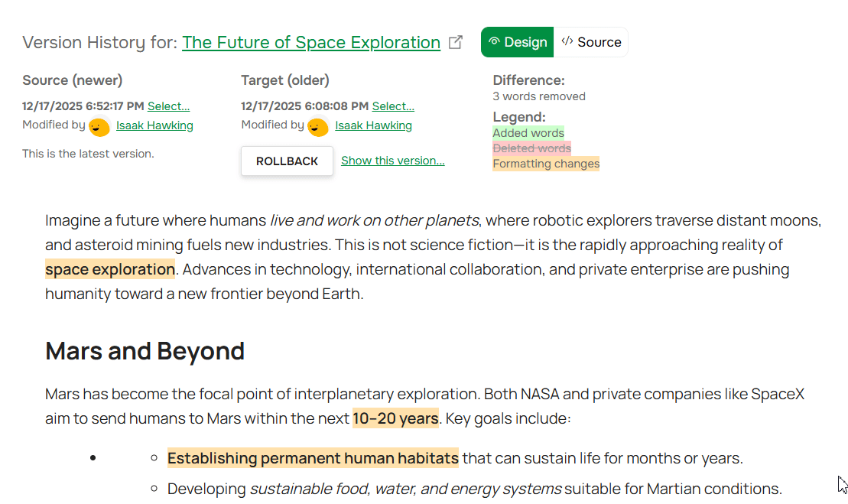
Task: Click the highlighted 'Establishing permanent human habitats' text
Action: click(x=313, y=458)
